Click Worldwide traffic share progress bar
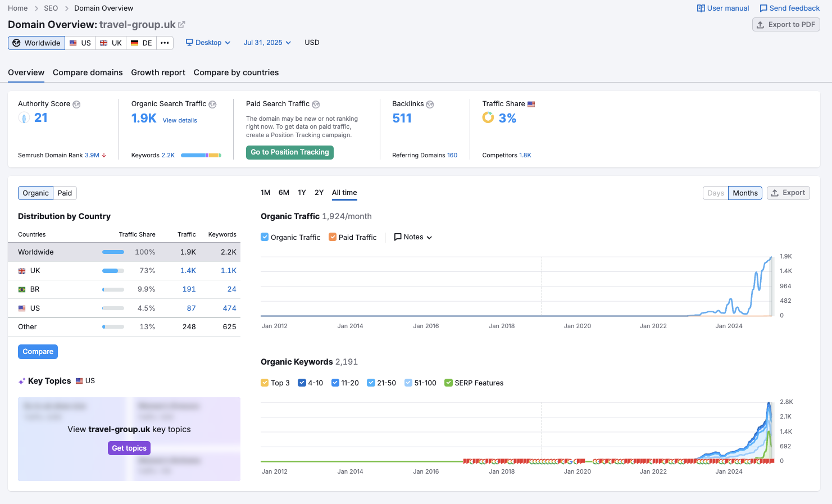The width and height of the screenshot is (832, 504). pyautogui.click(x=113, y=252)
